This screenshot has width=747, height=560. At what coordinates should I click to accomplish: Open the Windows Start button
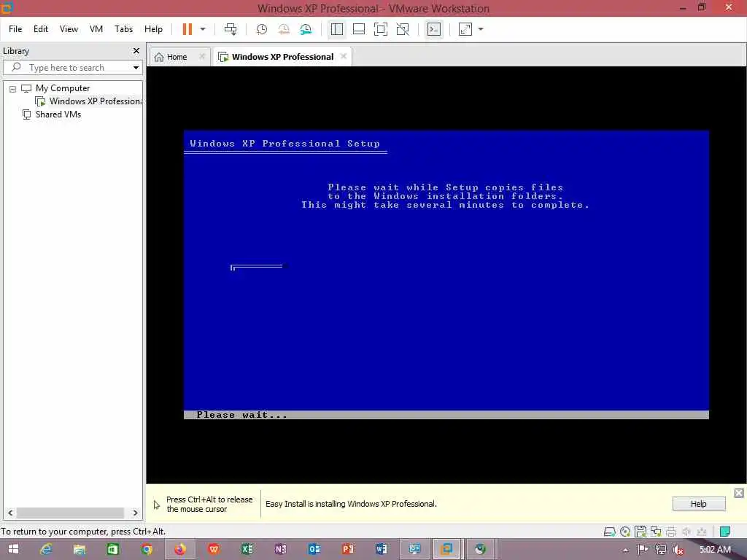(x=13, y=549)
